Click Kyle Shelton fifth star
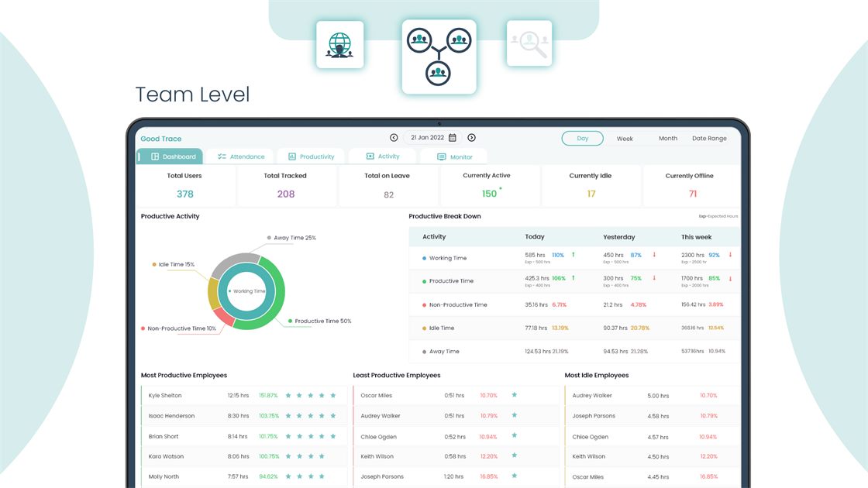868x488 pixels. (333, 396)
